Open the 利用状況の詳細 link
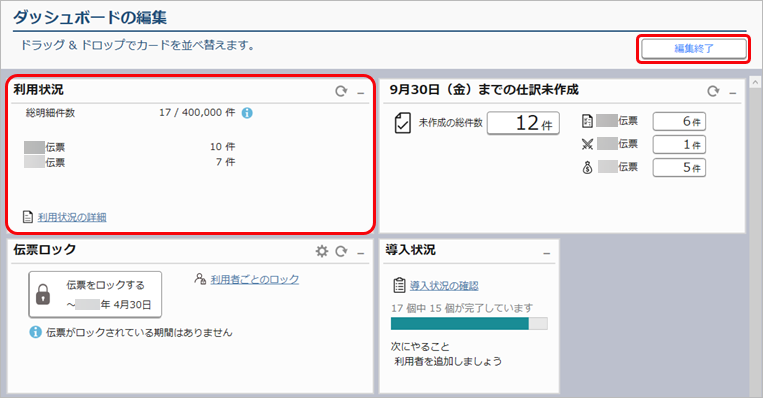This screenshot has width=763, height=398. (x=72, y=217)
